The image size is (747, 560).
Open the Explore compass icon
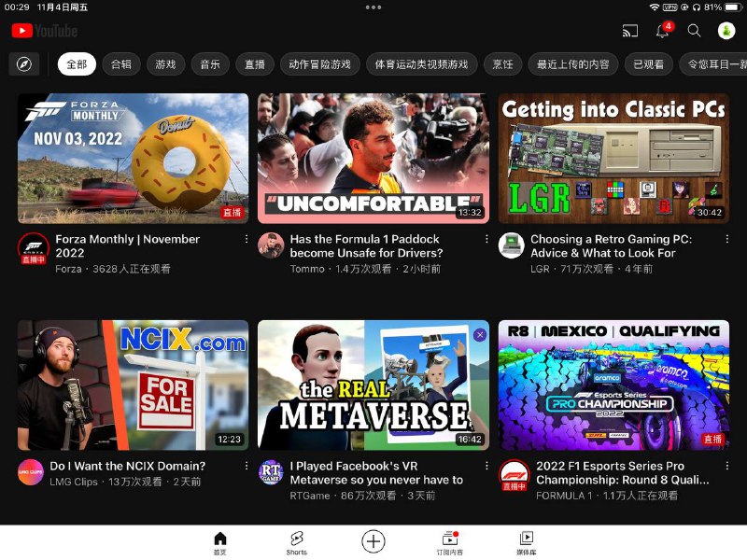pos(24,63)
